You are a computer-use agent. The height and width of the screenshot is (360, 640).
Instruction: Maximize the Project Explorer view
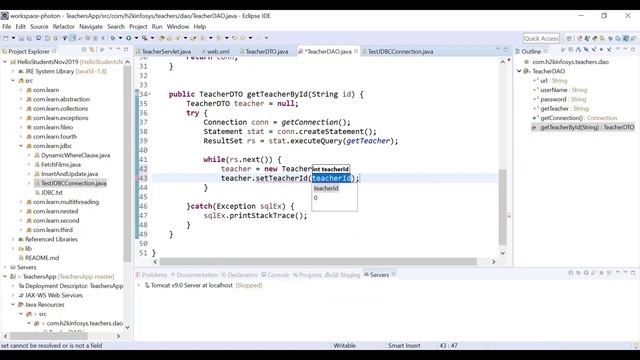point(126,49)
